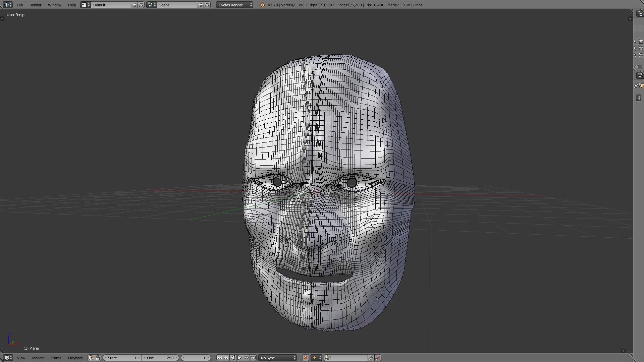Toggle the time range lock icon
Screen dimensions: 644x362
(98, 358)
